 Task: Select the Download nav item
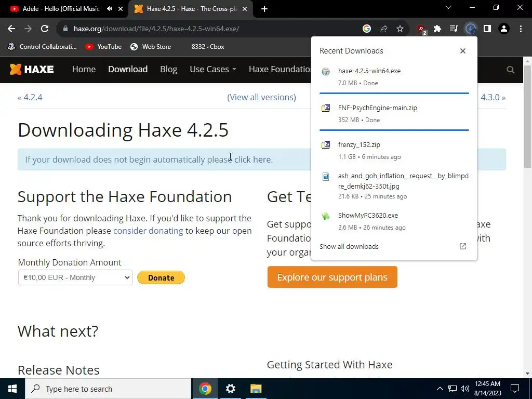pyautogui.click(x=128, y=69)
